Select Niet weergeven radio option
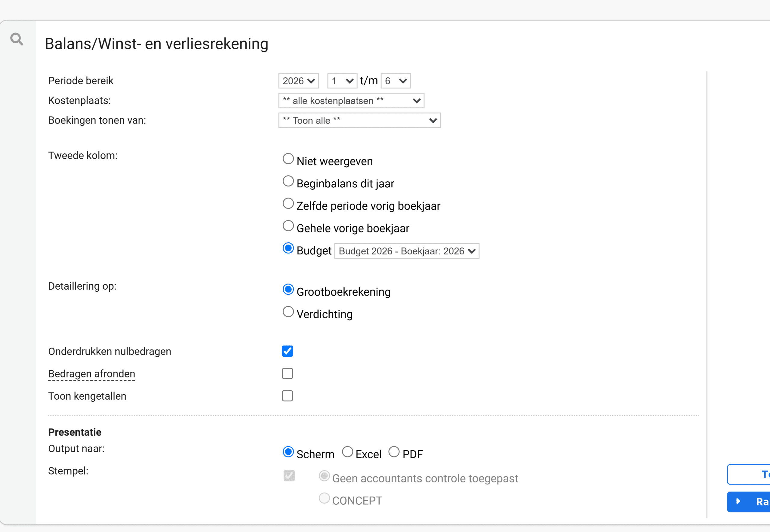This screenshot has width=770, height=532. tap(288, 159)
